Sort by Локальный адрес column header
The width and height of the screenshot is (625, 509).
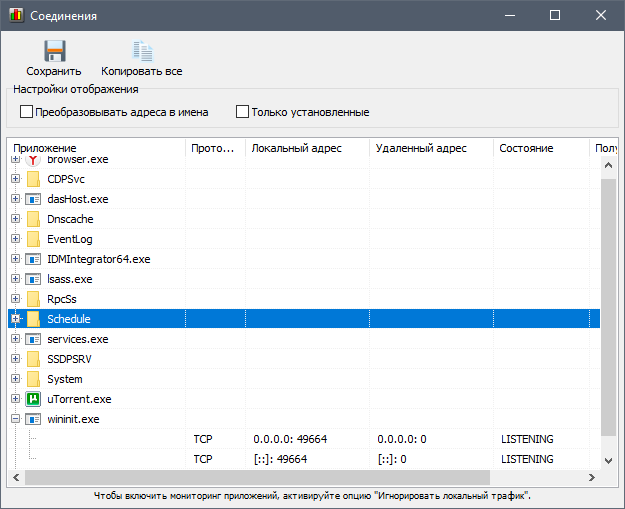[x=308, y=148]
